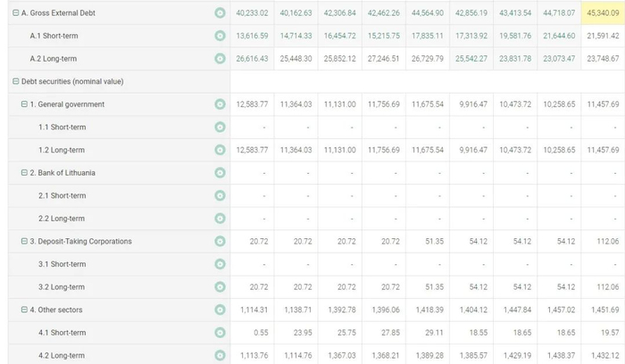Click the 21,591.42 short-term value cell
Screen dimensions: 625x364
tap(602, 36)
